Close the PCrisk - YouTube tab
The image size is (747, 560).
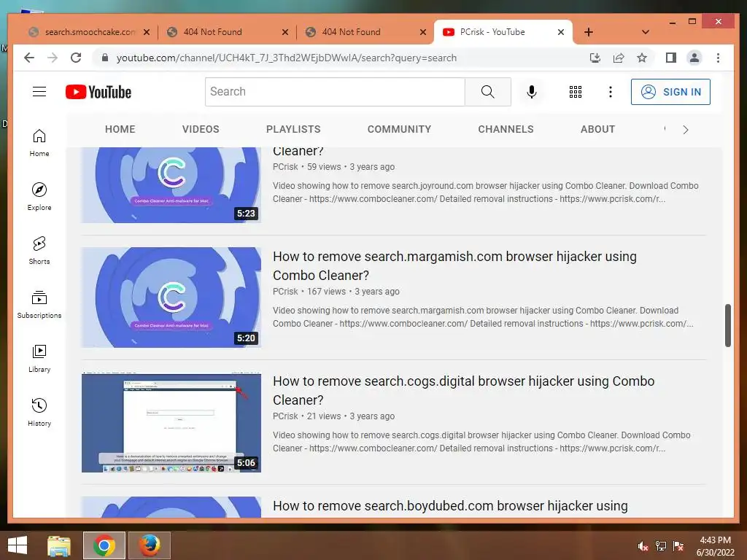pyautogui.click(x=561, y=32)
